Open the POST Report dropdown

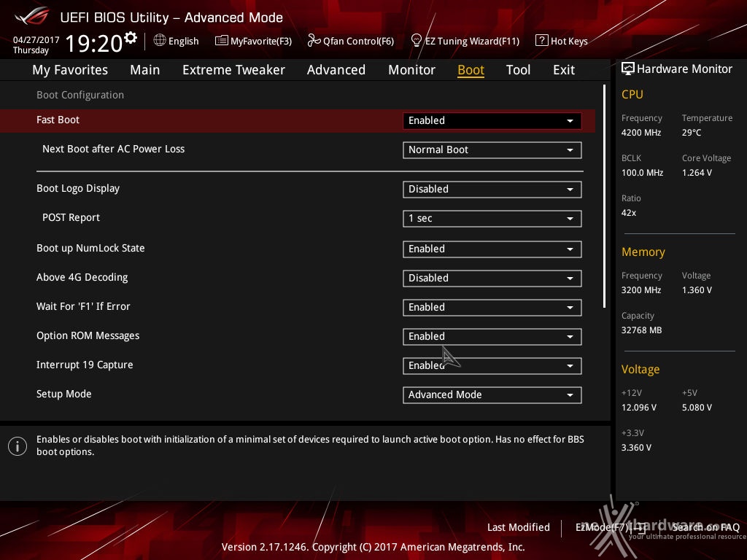(492, 219)
